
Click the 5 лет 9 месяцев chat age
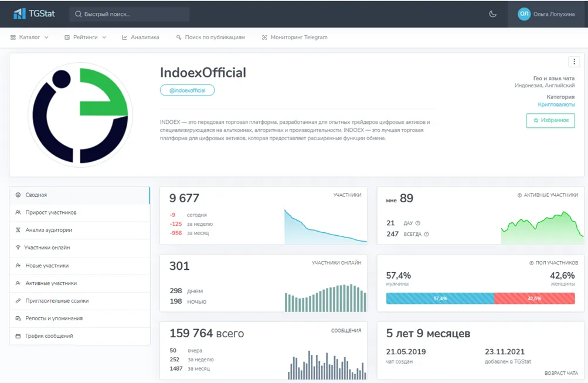click(428, 334)
